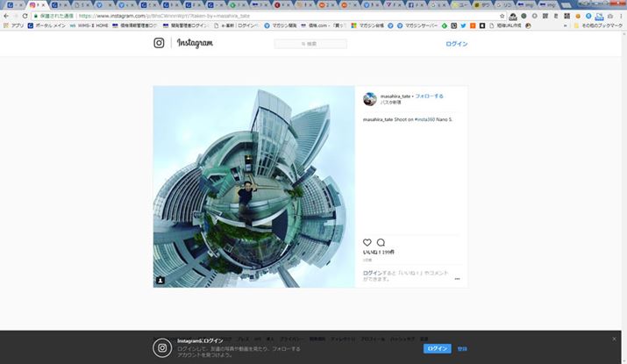
Task: Dismiss the bottom login banner with X
Action: [614, 339]
